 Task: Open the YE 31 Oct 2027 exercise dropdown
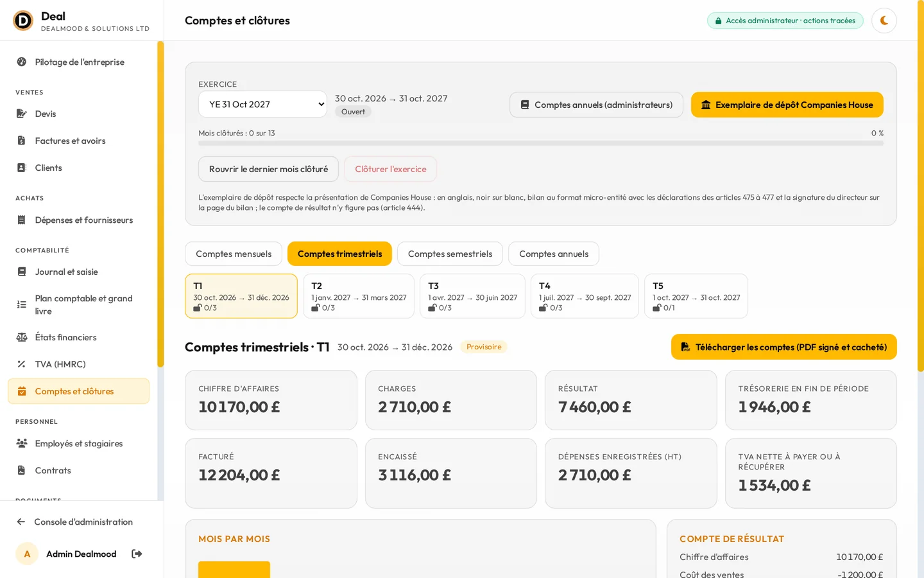tap(262, 104)
